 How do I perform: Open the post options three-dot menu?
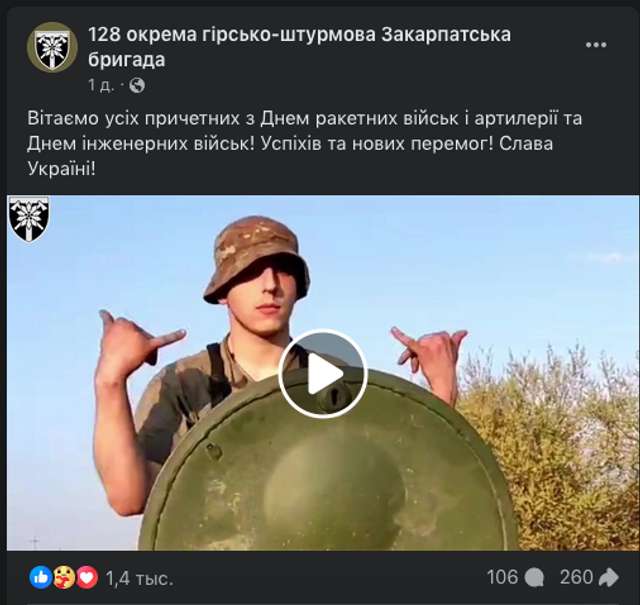click(x=596, y=45)
